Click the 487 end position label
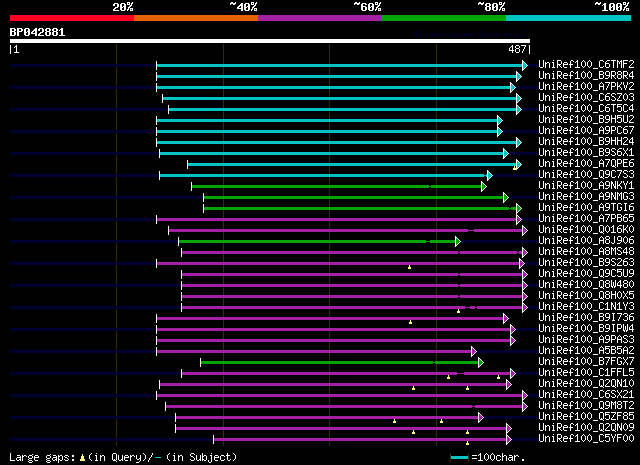The image size is (640, 465). pyautogui.click(x=517, y=49)
